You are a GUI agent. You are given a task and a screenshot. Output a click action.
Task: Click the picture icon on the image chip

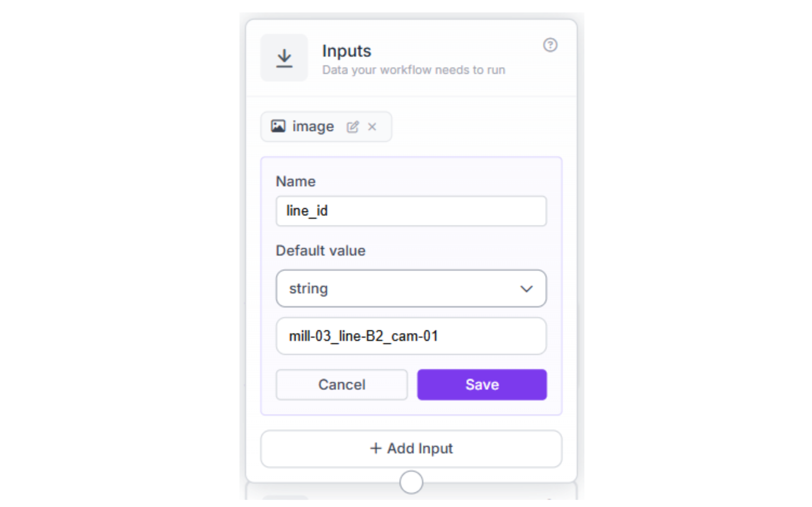pos(278,126)
